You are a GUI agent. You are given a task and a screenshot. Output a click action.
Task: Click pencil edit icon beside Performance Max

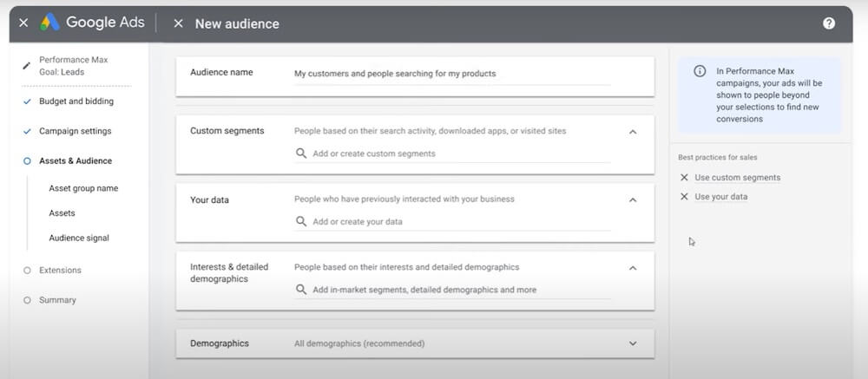point(26,66)
